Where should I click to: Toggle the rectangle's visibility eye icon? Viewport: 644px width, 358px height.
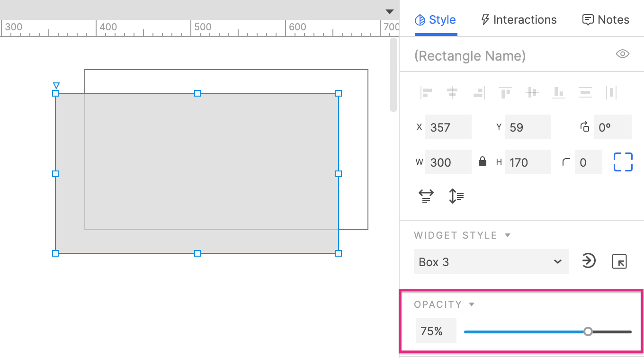623,54
